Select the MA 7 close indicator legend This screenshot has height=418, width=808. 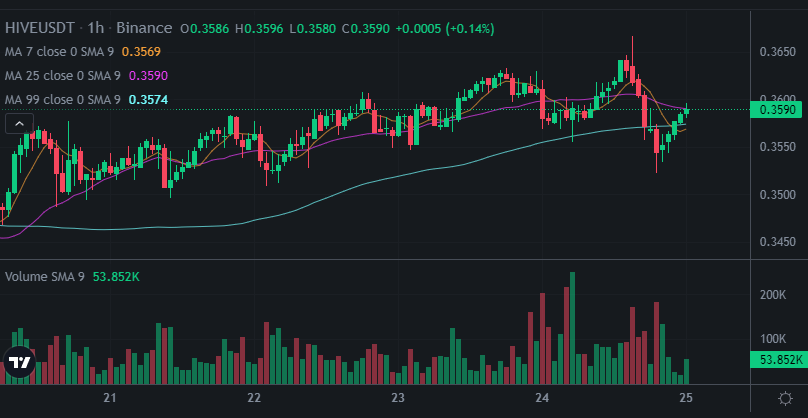(61, 52)
